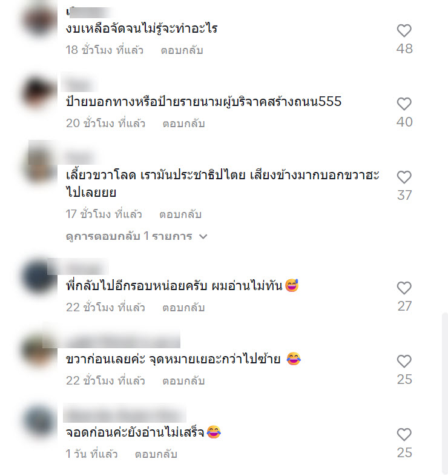This screenshot has height=476, width=448.
Task: Reply to the 17 ชั่วโมง comment
Action: point(180,214)
